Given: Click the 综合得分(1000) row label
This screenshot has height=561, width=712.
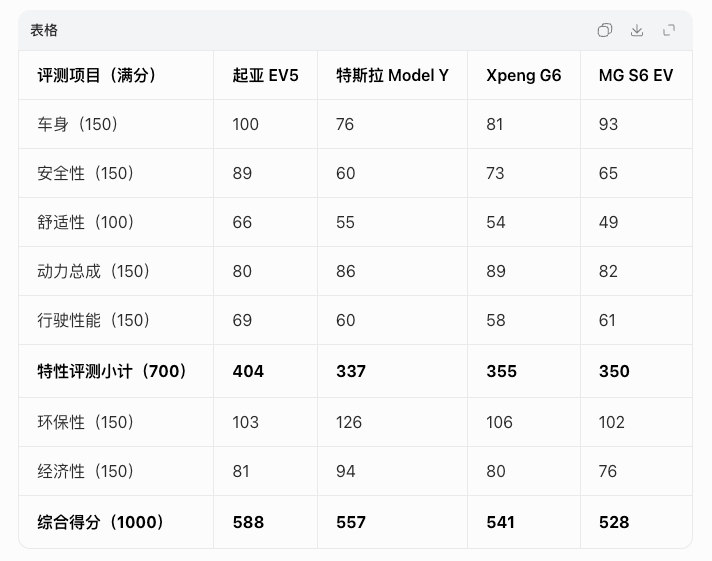Looking at the screenshot, I should coord(101,522).
